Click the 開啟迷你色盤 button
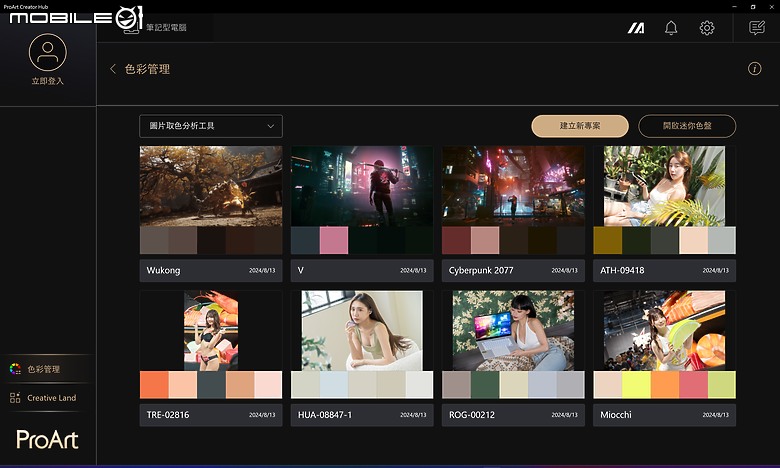The height and width of the screenshot is (468, 780). (x=687, y=126)
